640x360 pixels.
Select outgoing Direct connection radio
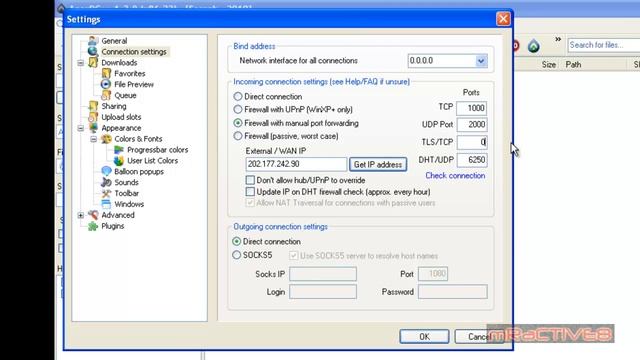(236, 242)
